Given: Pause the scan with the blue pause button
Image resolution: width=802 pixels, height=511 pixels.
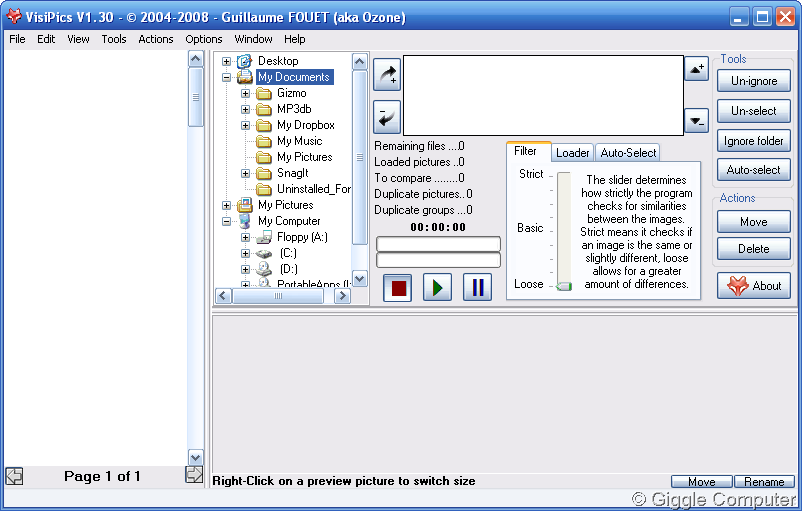Looking at the screenshot, I should tap(477, 287).
